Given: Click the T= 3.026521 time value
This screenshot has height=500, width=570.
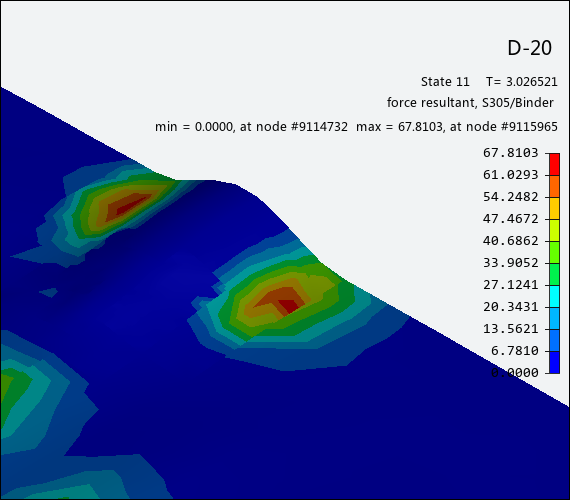Looking at the screenshot, I should (521, 81).
